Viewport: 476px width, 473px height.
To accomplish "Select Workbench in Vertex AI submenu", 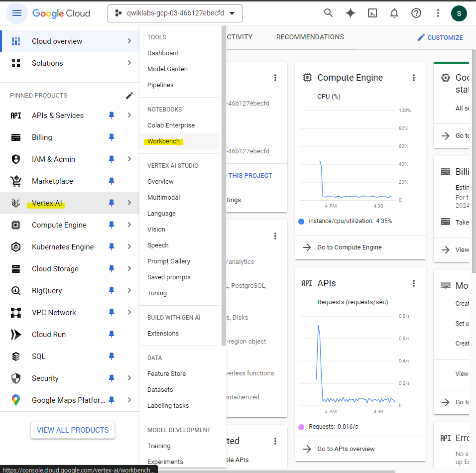I will pos(179,141).
